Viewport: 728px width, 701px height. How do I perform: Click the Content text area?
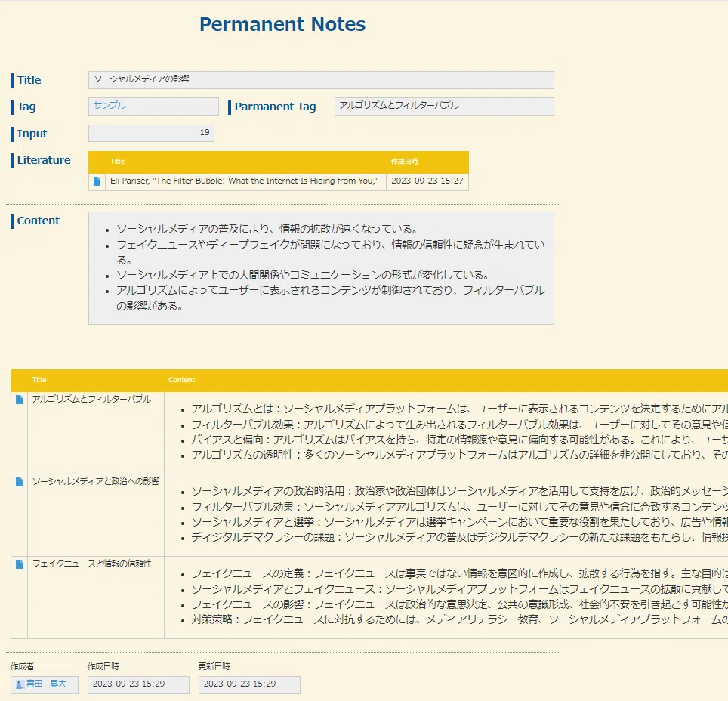[321, 268]
